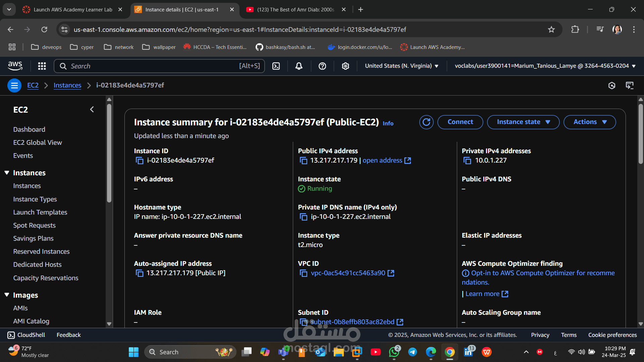Click Learn more about Compute Optimizer

pyautogui.click(x=487, y=294)
